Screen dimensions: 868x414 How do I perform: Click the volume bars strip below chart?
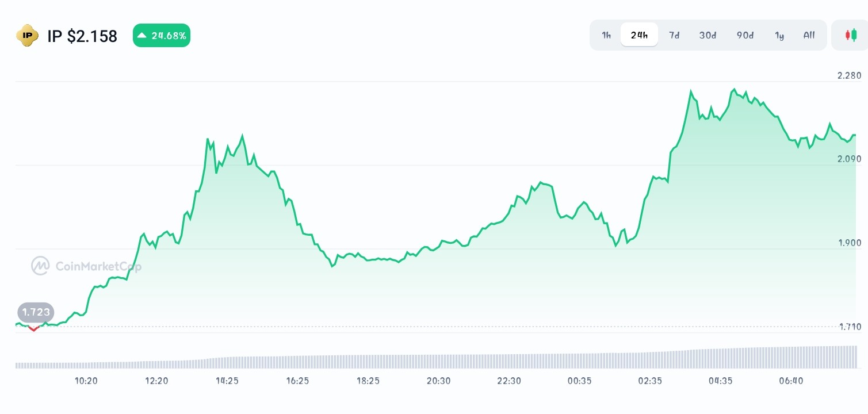tap(436, 357)
